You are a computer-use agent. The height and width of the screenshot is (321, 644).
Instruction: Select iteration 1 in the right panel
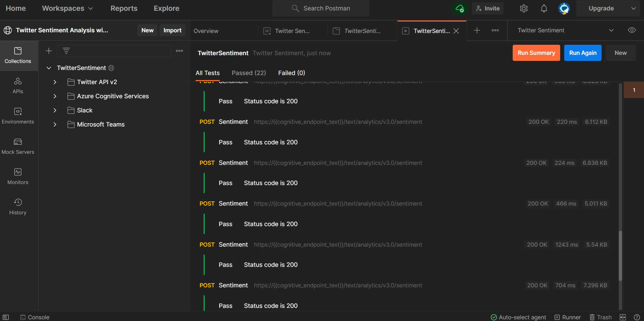click(634, 90)
